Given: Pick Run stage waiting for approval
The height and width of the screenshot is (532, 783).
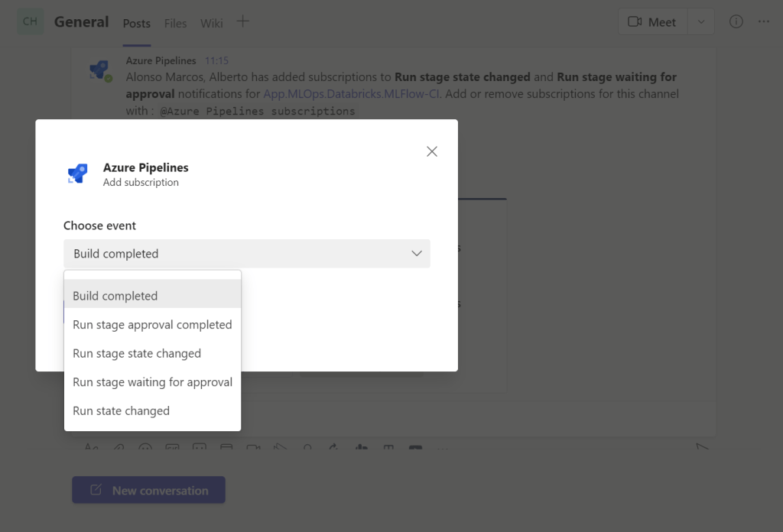Looking at the screenshot, I should [152, 382].
